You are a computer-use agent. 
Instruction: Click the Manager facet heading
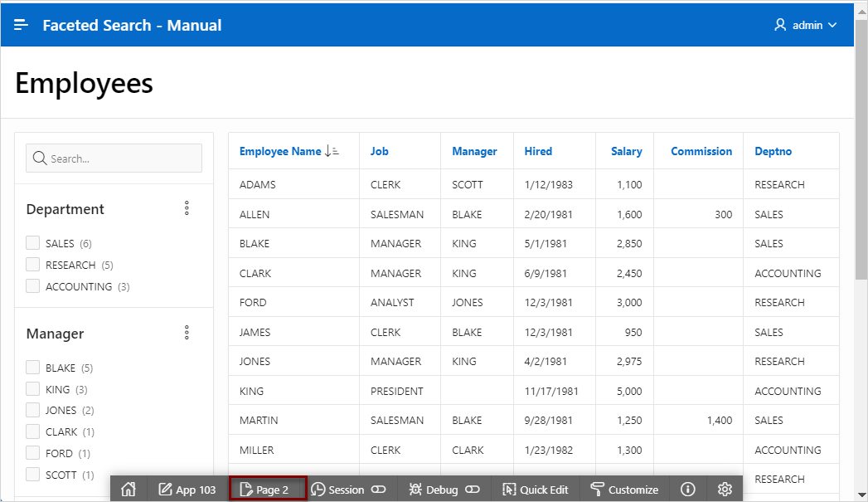coord(56,334)
